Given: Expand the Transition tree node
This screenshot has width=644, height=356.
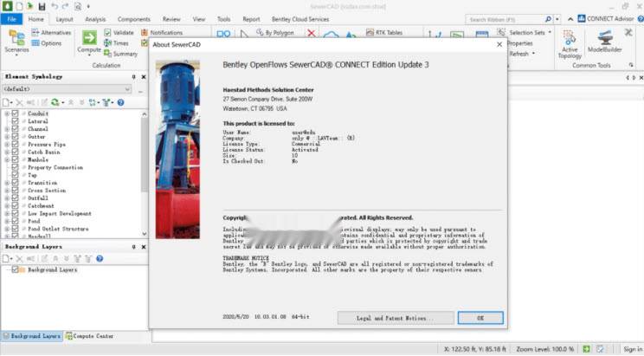Looking at the screenshot, I should [x=7, y=183].
